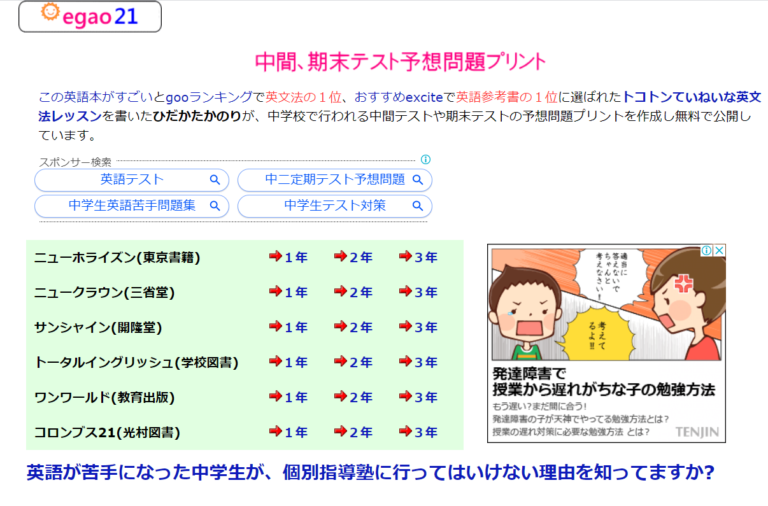This screenshot has width=768, height=506.
Task: Click the TENJIN brand name in ad
Action: [x=697, y=432]
